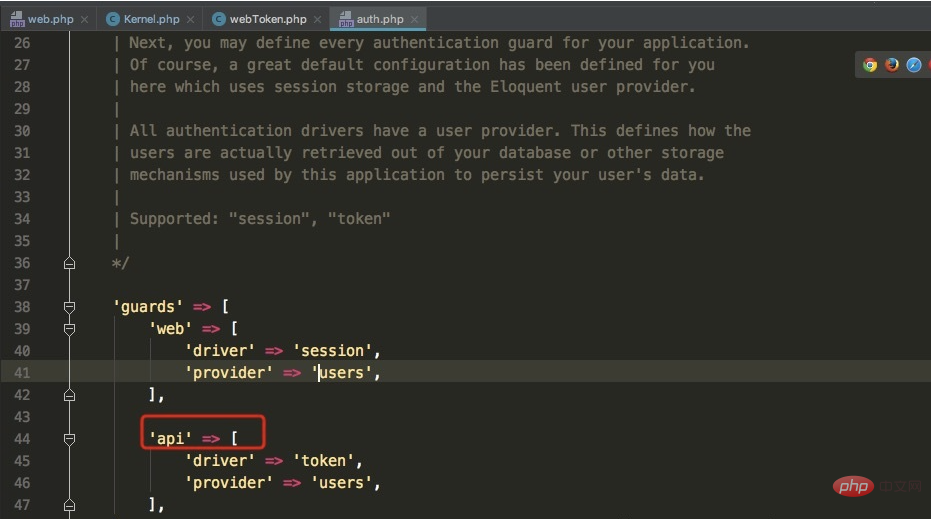Fold the 'api' guard block on line 44
Viewport: 932px width, 519px height.
point(69,439)
